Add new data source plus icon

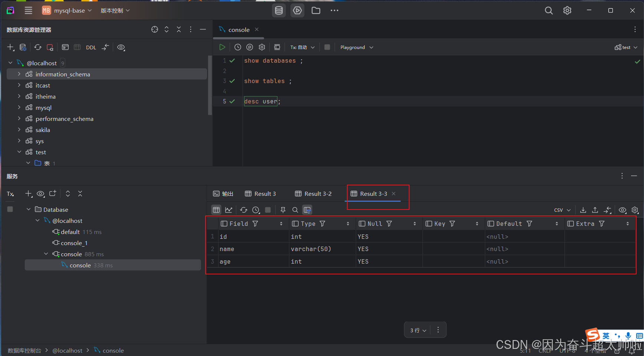11,47
